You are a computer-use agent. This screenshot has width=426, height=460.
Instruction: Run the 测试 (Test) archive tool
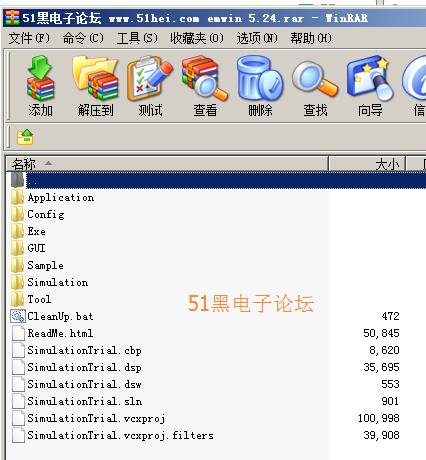pyautogui.click(x=150, y=86)
